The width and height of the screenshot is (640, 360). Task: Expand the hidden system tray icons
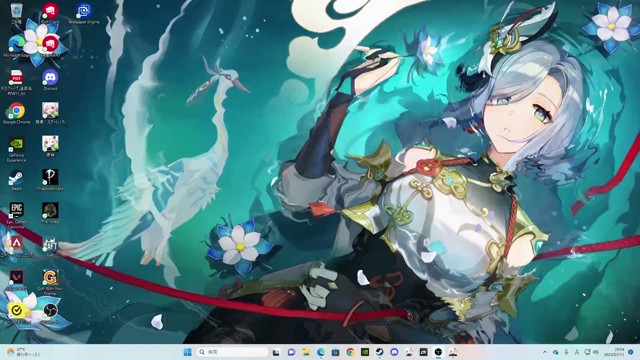(545, 352)
